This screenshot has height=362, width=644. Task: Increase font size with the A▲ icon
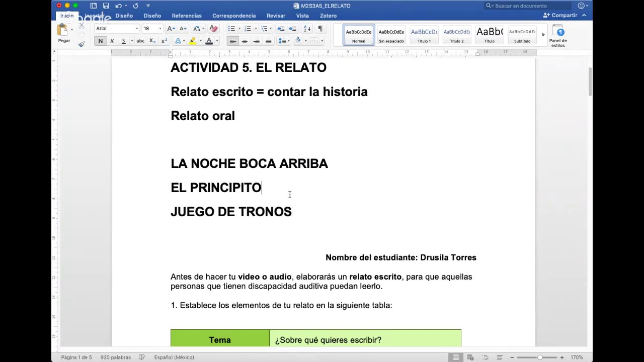171,29
